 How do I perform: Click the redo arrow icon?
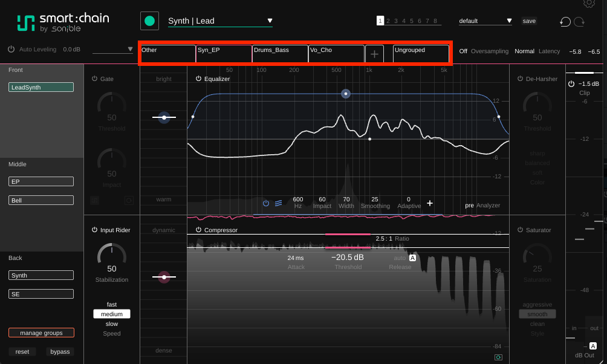coord(579,22)
